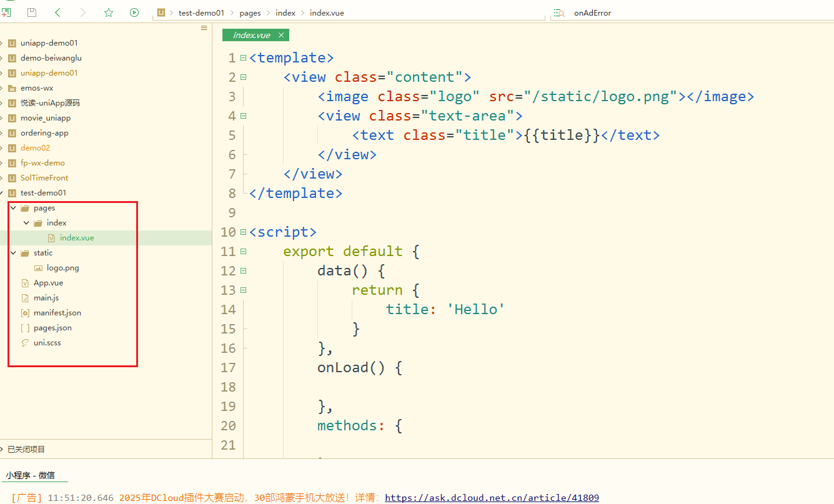
Task: Click index.vue in the breadcrumb
Action: (x=327, y=12)
